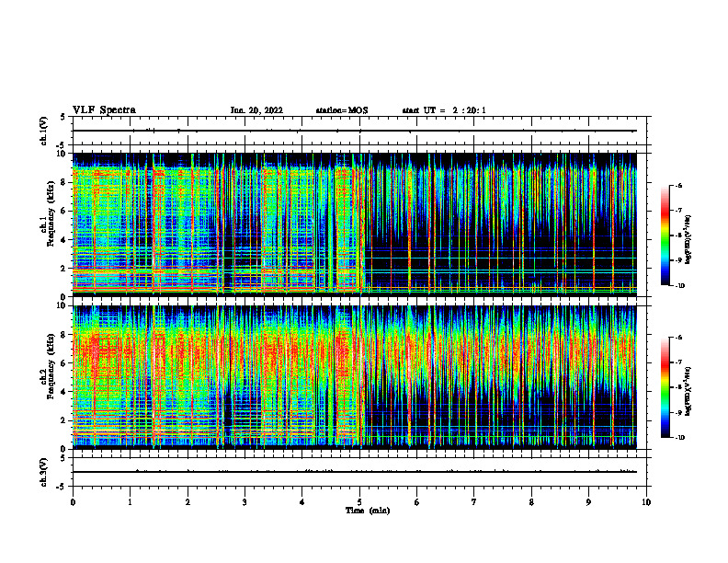Click the "ch.3(V)" waveform axis label
728x563 pixels.
coord(44,472)
